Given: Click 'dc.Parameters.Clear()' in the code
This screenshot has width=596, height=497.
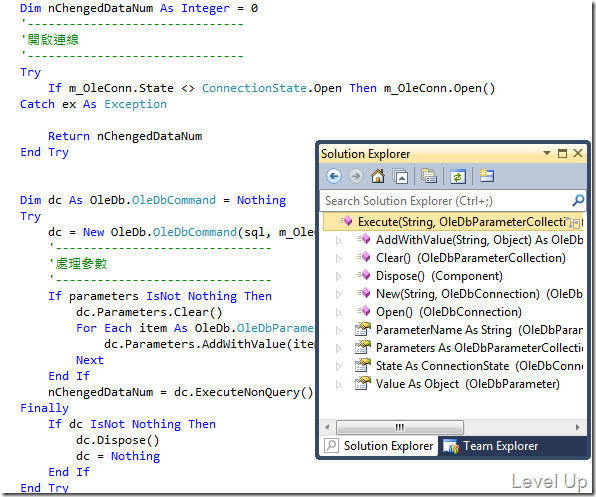Looking at the screenshot, I should (x=149, y=312).
